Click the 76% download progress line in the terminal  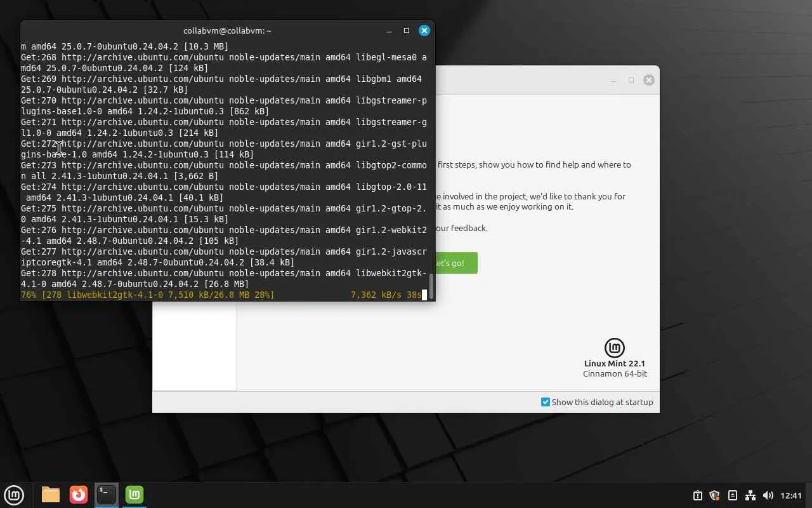pyautogui.click(x=147, y=295)
